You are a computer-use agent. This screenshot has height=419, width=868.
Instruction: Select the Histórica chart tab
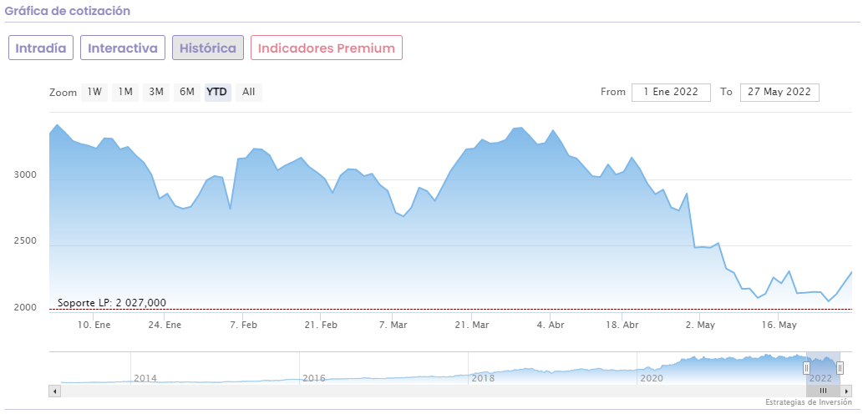point(208,48)
